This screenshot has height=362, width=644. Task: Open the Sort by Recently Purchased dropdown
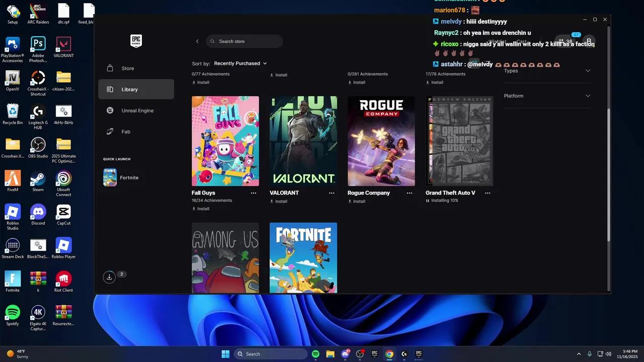click(x=240, y=63)
